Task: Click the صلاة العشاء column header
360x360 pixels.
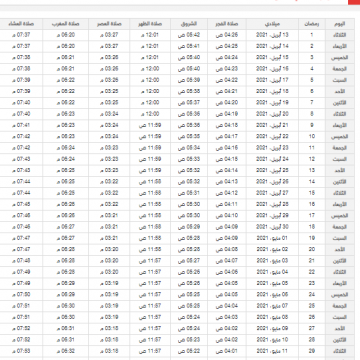Action: pyautogui.click(x=21, y=24)
